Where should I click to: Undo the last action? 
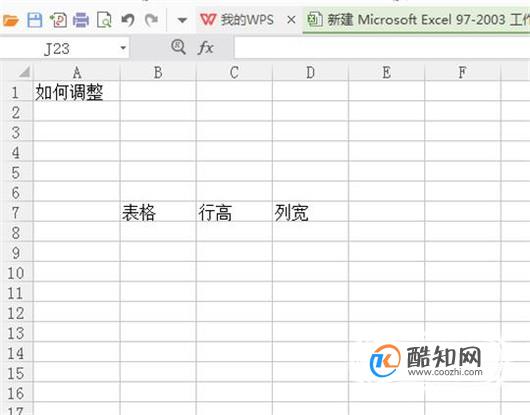(x=128, y=20)
